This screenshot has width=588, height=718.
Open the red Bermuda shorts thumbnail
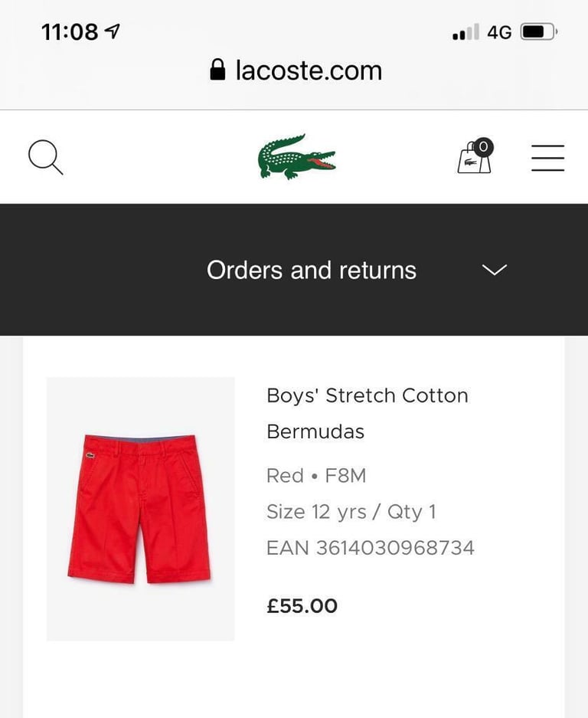(x=140, y=509)
